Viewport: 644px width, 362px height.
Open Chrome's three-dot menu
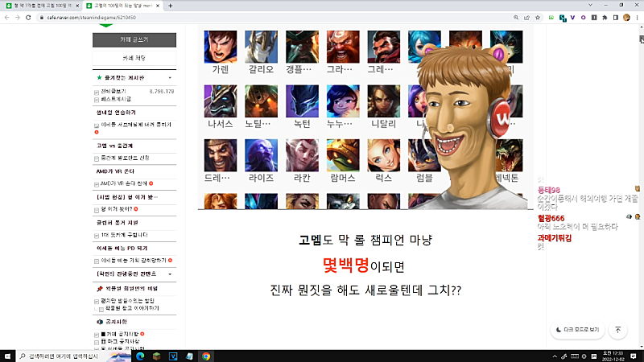(637, 18)
